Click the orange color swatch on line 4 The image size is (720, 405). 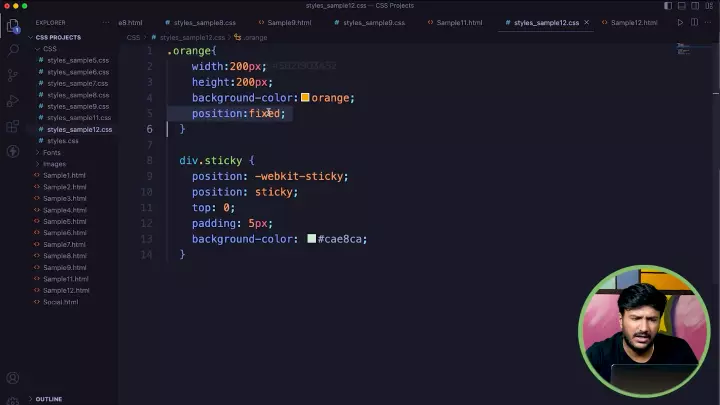305,98
